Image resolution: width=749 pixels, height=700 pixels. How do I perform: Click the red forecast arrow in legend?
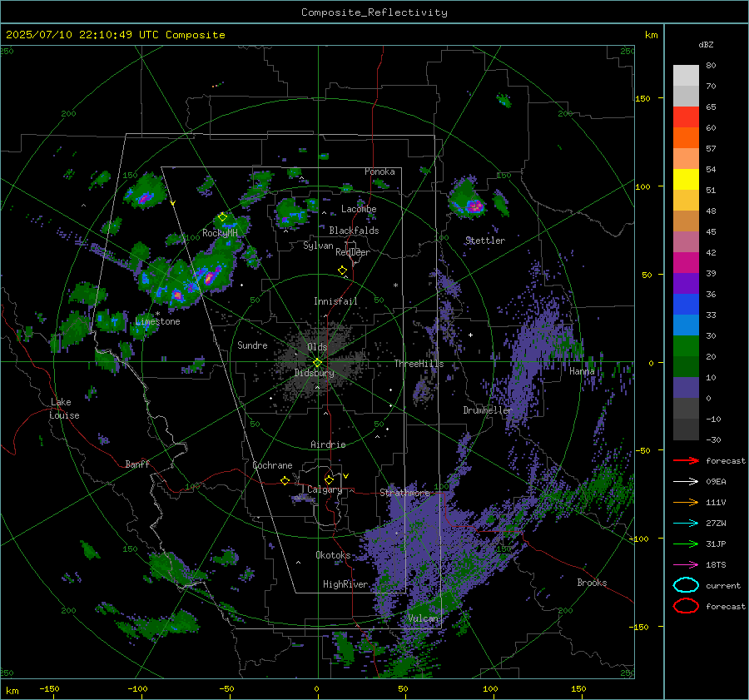[686, 460]
